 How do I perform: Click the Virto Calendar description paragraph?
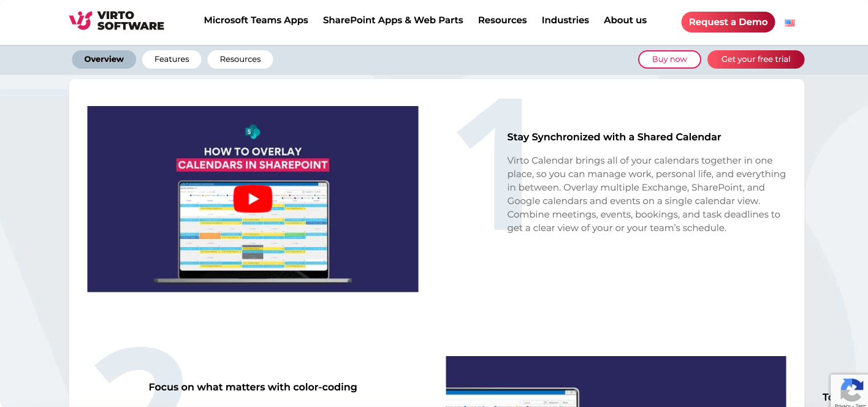647,194
